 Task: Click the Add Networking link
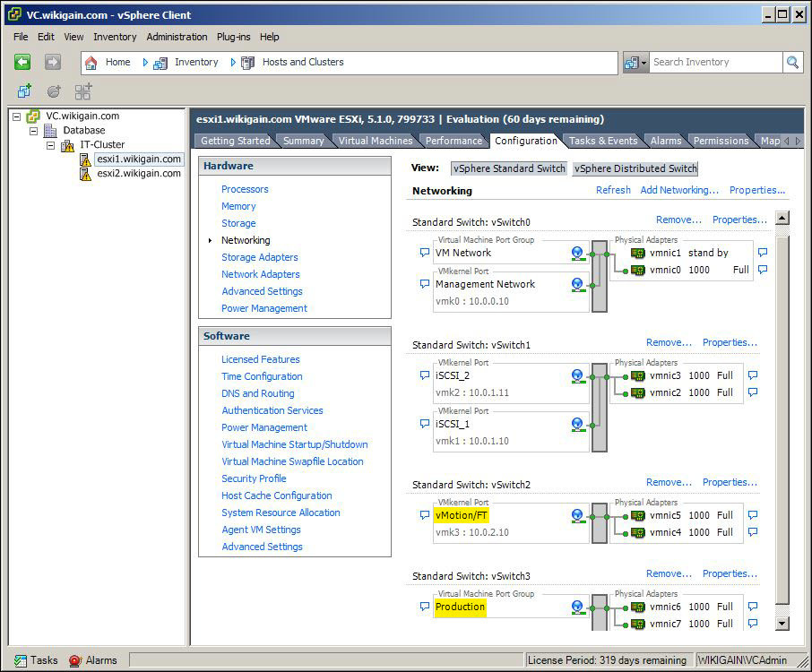point(679,190)
